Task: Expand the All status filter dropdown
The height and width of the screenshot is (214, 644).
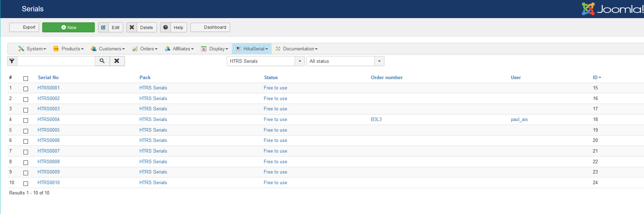Action: point(379,61)
